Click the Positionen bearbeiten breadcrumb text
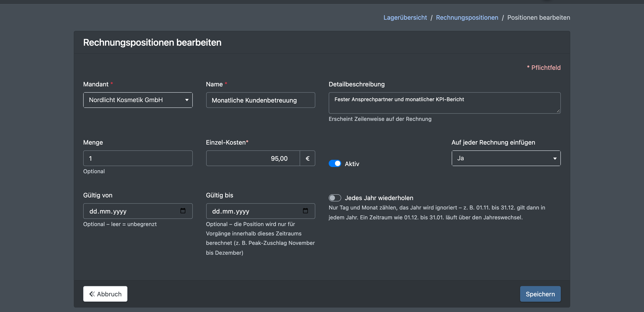 tap(538, 17)
